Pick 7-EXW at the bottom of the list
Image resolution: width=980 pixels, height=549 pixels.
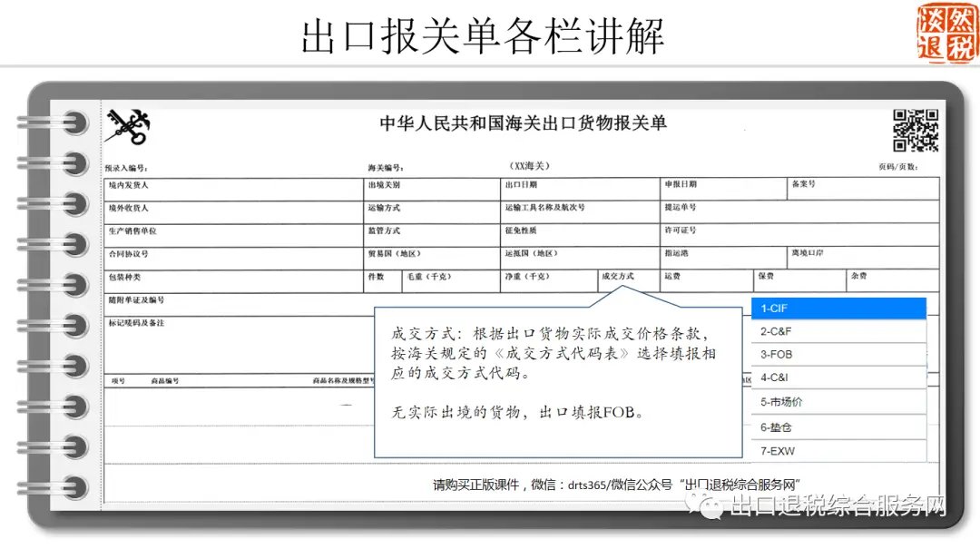click(x=838, y=451)
